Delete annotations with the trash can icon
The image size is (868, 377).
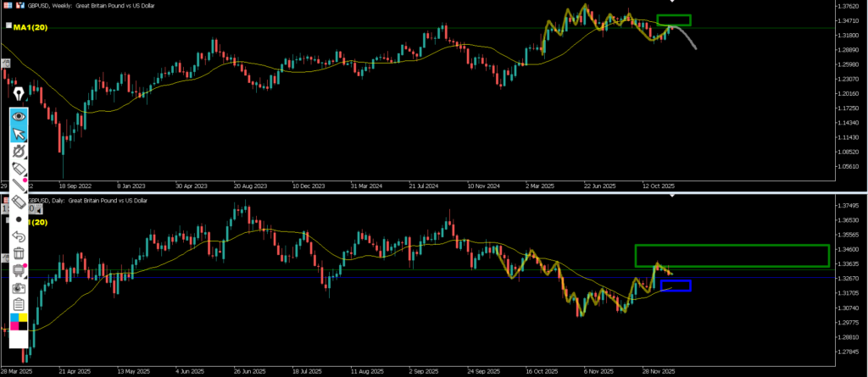pos(18,253)
